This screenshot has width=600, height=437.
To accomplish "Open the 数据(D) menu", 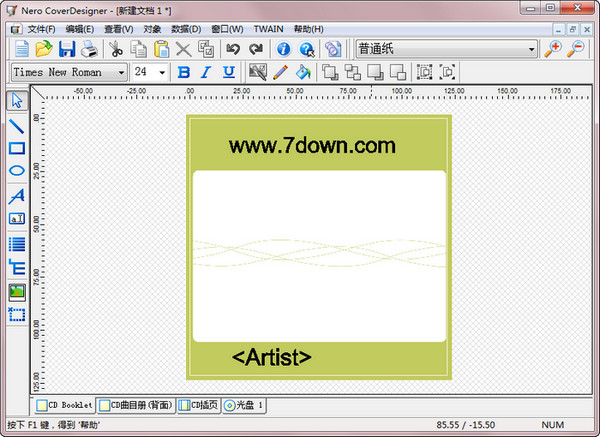I will tap(186, 29).
